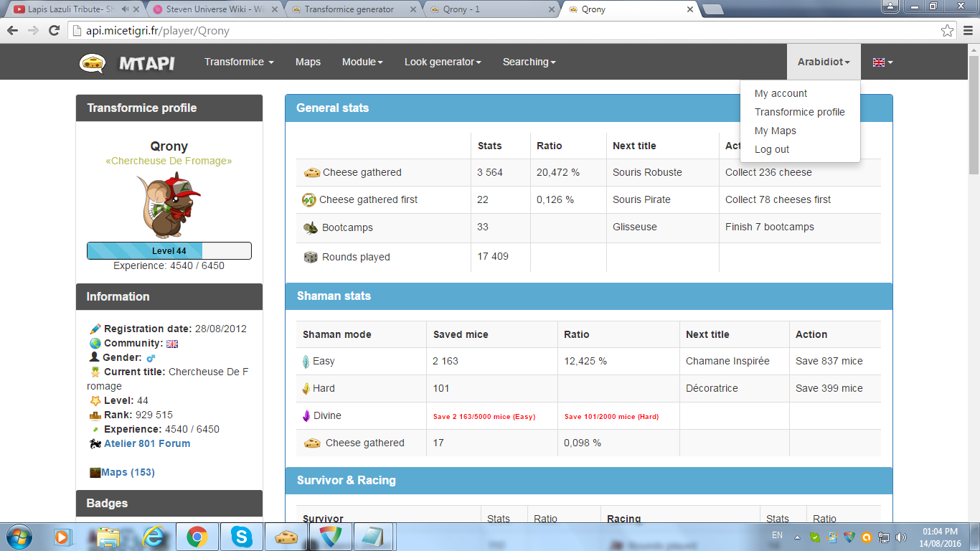
Task: Click the Divine shaman mode feather icon
Action: [x=306, y=415]
